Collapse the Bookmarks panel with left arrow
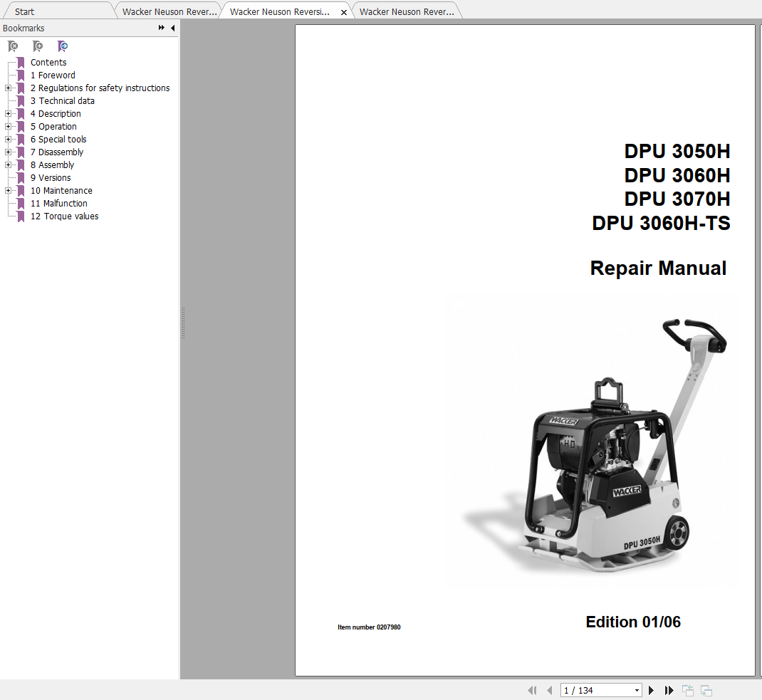This screenshot has height=700, width=762. tap(172, 28)
